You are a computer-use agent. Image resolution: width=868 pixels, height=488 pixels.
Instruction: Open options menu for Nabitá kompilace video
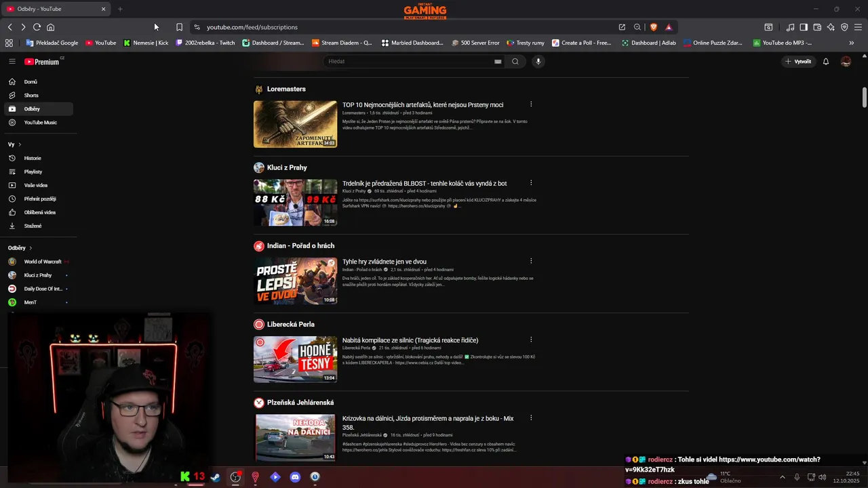pyautogui.click(x=531, y=340)
